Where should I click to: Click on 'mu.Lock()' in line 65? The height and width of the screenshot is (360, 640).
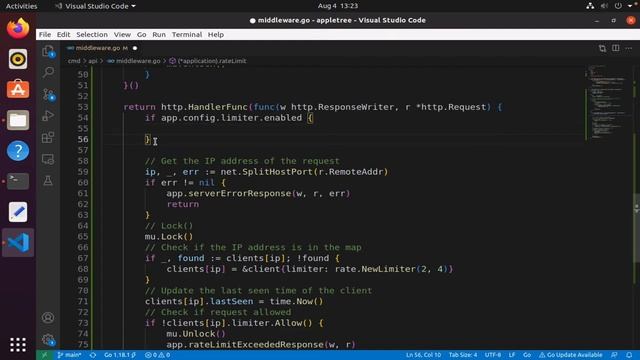point(169,237)
